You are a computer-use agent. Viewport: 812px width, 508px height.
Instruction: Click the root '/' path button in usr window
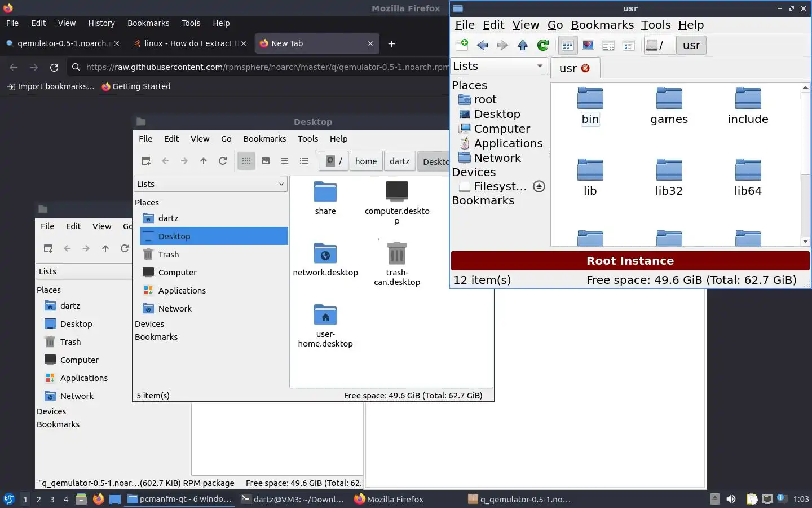pos(660,45)
